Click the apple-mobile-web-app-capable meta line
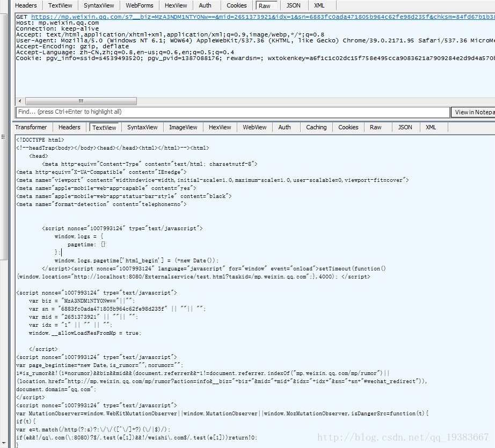The height and width of the screenshot is (448, 495). 106,188
